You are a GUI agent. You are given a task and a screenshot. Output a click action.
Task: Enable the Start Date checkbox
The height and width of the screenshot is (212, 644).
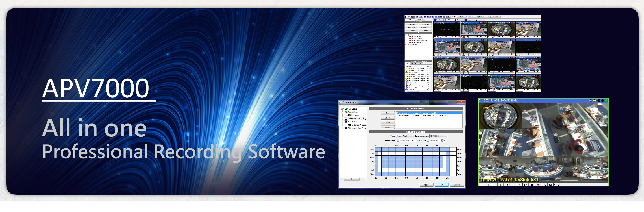[398, 140]
